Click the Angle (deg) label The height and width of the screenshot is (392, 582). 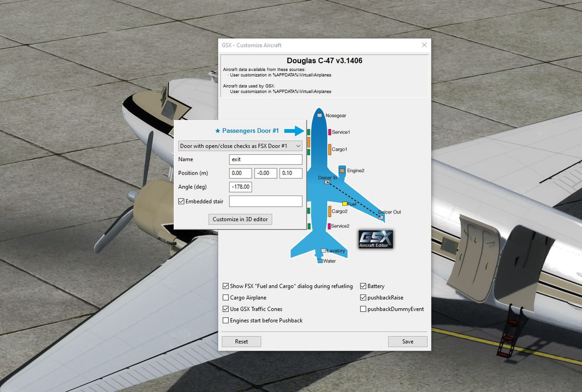coord(192,187)
